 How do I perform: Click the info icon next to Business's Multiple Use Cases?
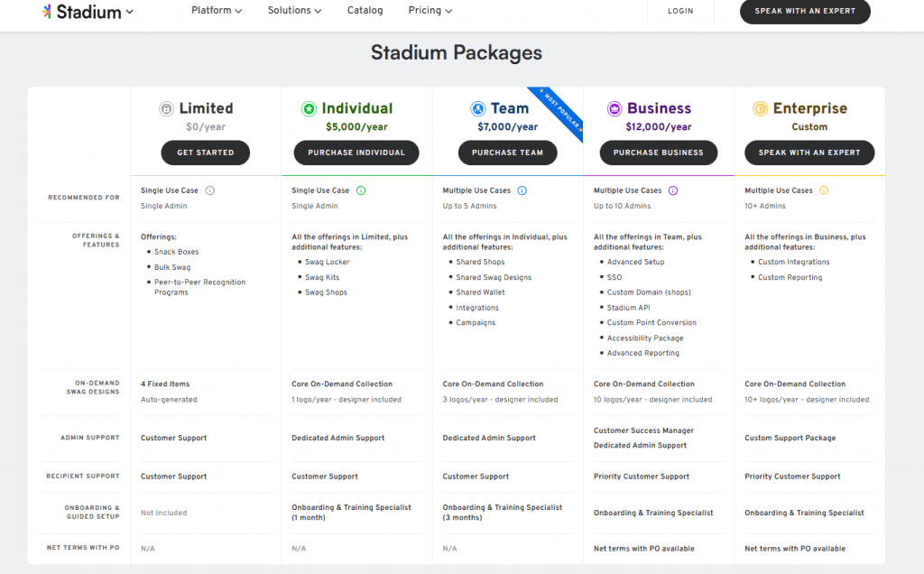point(670,190)
